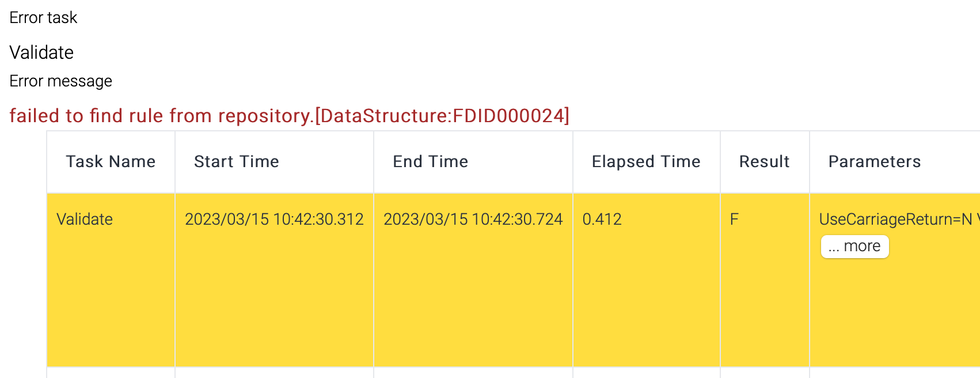Screen dimensions: 980x378
Task: Click the Elapsed Time column header
Action: [645, 162]
